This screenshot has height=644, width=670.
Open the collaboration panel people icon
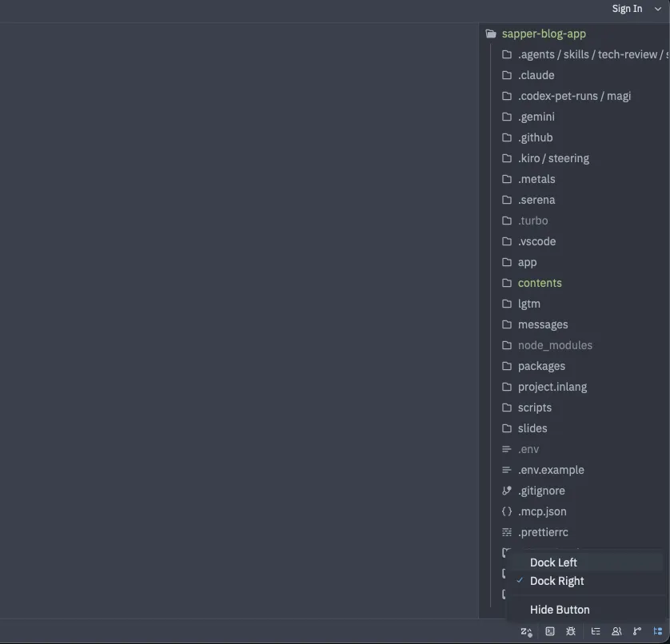pyautogui.click(x=616, y=631)
